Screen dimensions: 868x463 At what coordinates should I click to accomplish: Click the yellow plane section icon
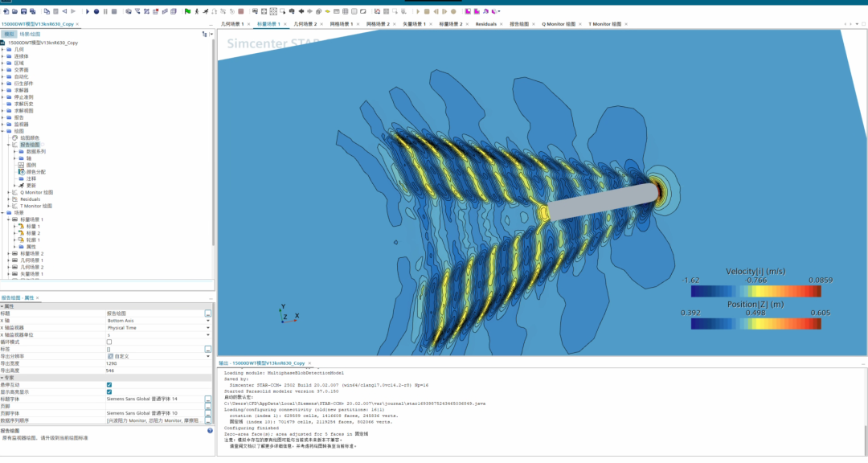point(328,11)
